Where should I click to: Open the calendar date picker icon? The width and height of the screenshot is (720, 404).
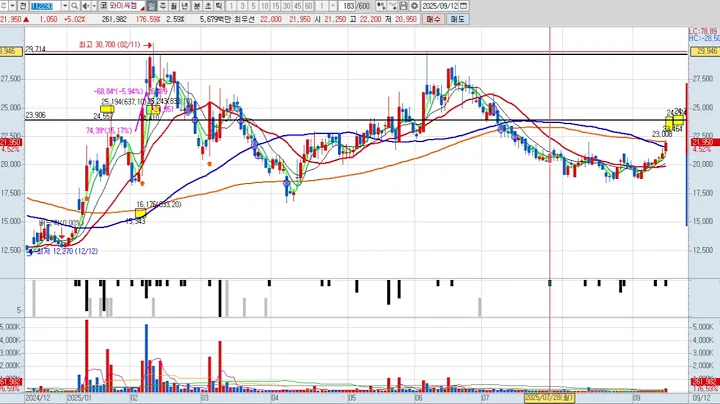click(x=464, y=6)
